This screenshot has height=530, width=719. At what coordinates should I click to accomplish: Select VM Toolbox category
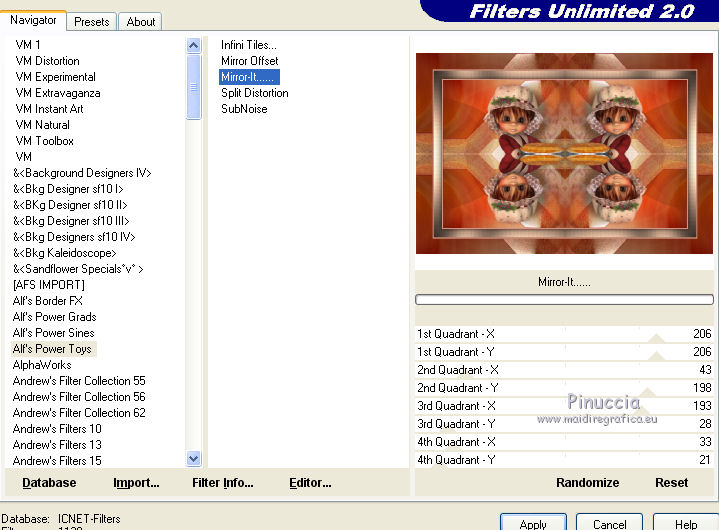pos(44,141)
